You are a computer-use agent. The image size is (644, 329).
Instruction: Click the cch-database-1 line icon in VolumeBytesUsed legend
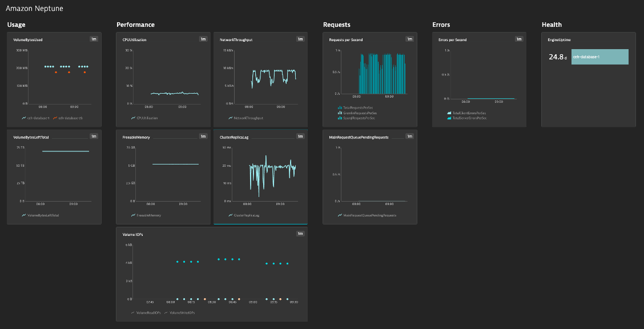tap(24, 118)
